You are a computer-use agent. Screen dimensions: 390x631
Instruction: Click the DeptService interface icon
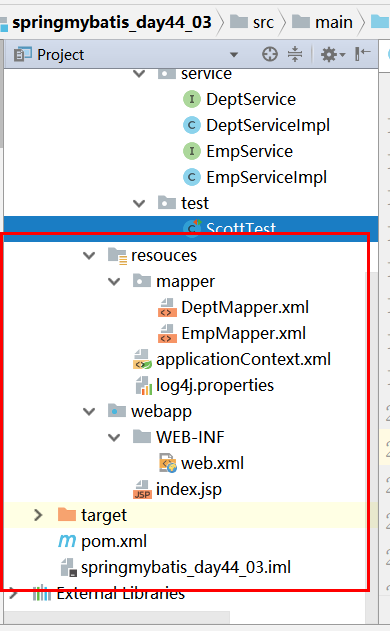click(x=192, y=99)
